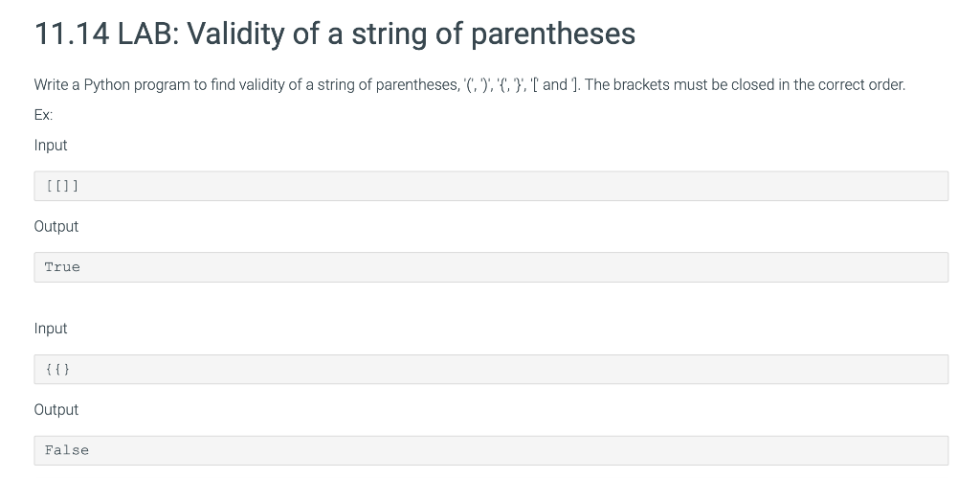
Task: Click the second 'Input' label
Action: click(x=51, y=328)
